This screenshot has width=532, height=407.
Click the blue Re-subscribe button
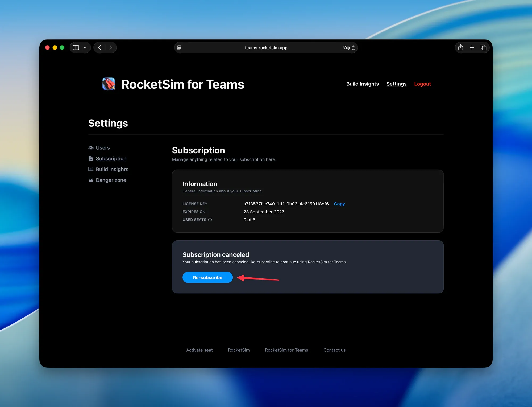tap(207, 277)
